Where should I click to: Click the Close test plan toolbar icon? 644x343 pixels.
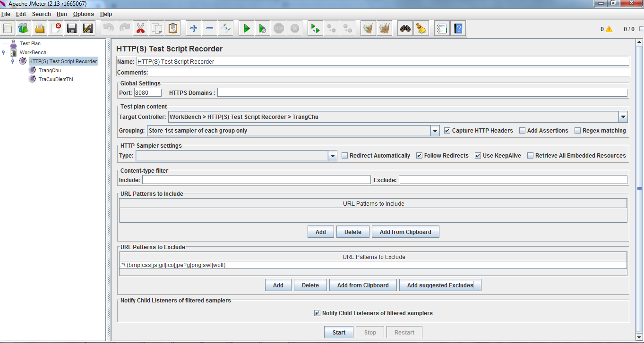[56, 28]
